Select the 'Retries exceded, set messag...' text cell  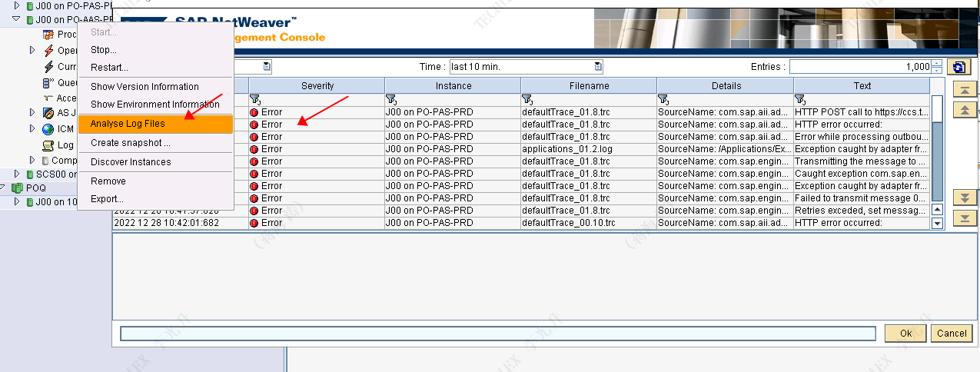tap(862, 211)
